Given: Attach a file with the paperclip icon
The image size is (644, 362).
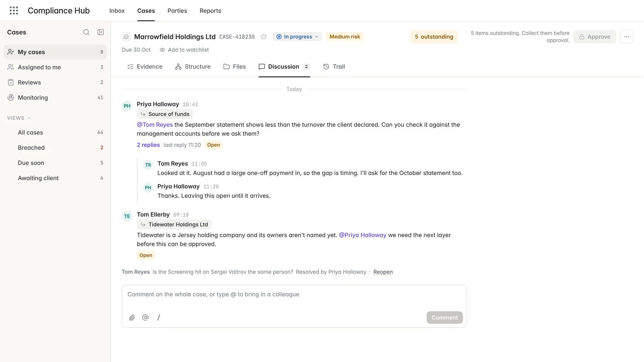Looking at the screenshot, I should pyautogui.click(x=132, y=318).
